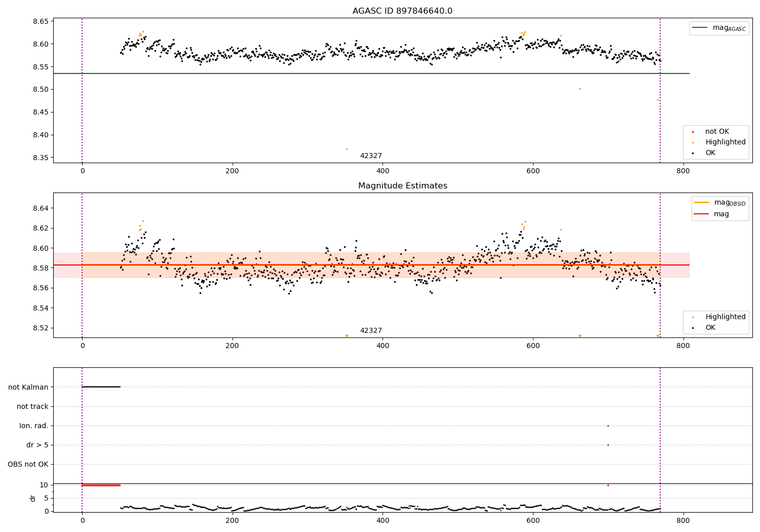Click the 5 tick on the dr axis
The height and width of the screenshot is (532, 760).
[x=47, y=498]
